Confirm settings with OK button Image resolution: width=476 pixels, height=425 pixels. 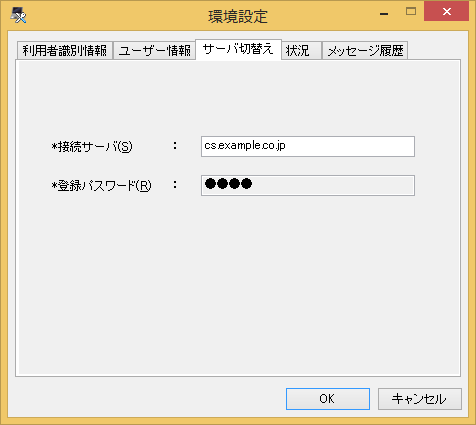(x=328, y=399)
